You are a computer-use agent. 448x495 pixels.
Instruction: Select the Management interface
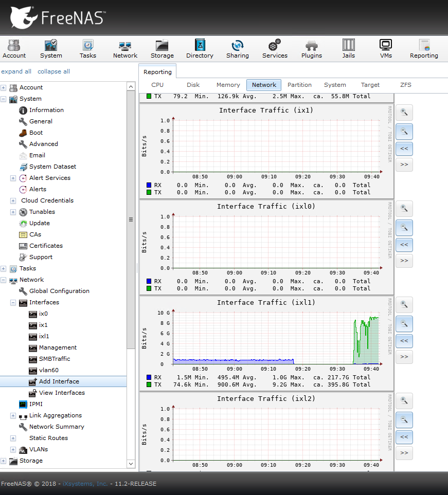[58, 347]
